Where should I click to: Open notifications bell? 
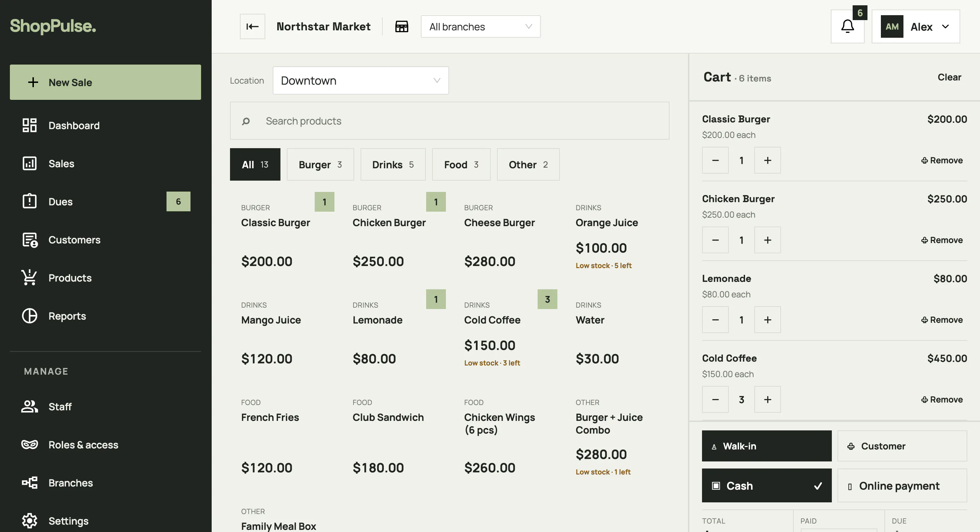coord(847,26)
